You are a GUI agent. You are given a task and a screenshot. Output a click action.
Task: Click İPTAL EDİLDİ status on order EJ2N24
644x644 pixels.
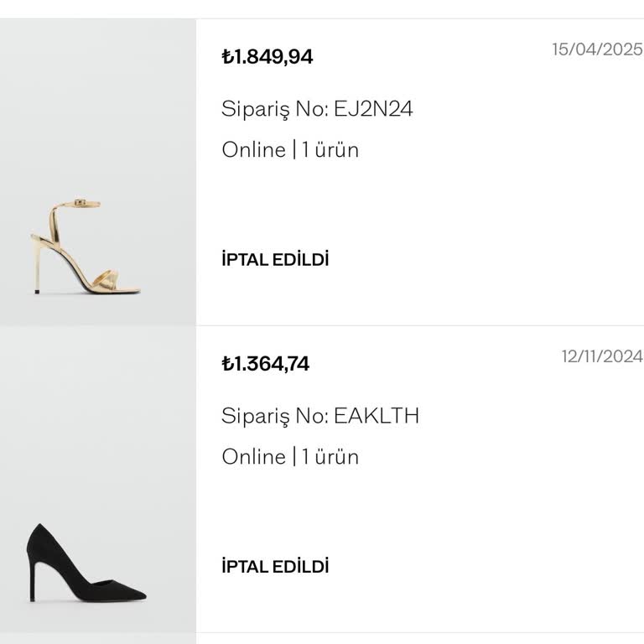tap(275, 259)
